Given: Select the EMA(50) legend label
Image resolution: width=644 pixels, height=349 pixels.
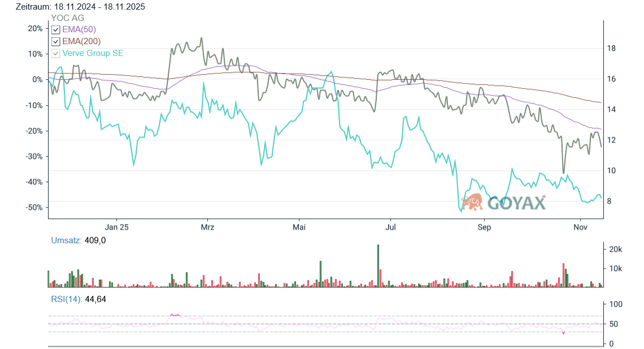Looking at the screenshot, I should coord(79,29).
